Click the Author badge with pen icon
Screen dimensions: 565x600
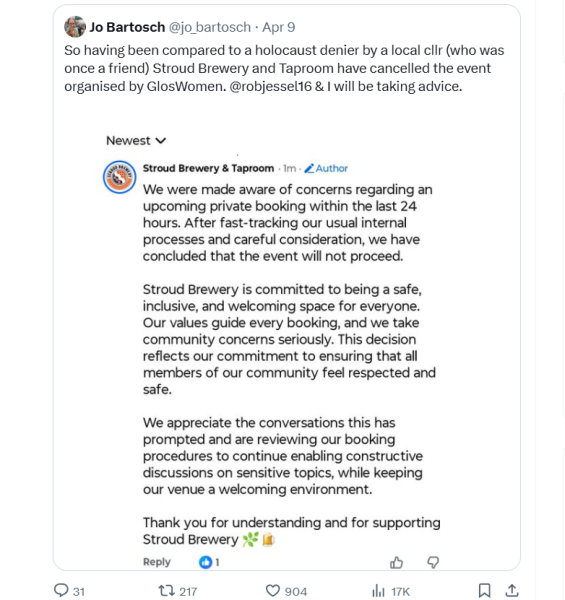click(326, 168)
